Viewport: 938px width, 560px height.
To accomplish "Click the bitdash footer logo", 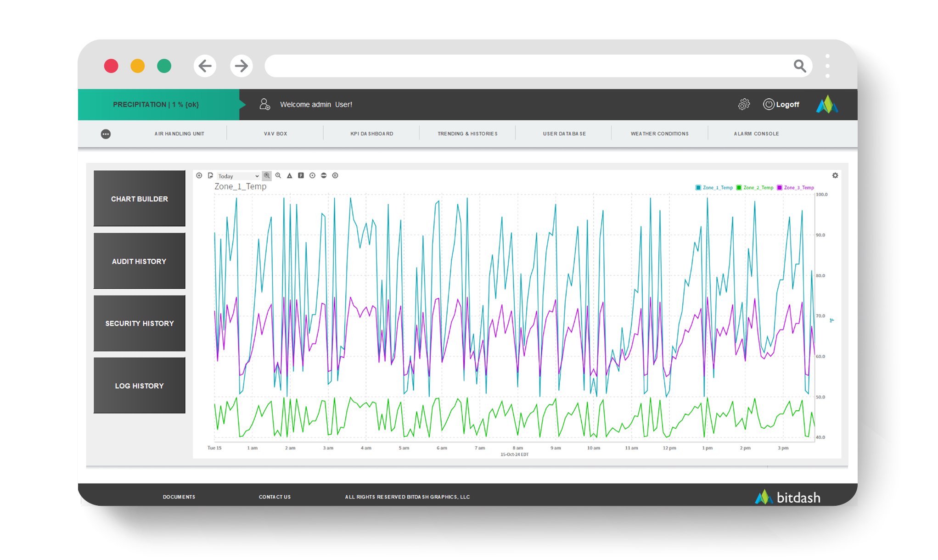I will (x=788, y=497).
